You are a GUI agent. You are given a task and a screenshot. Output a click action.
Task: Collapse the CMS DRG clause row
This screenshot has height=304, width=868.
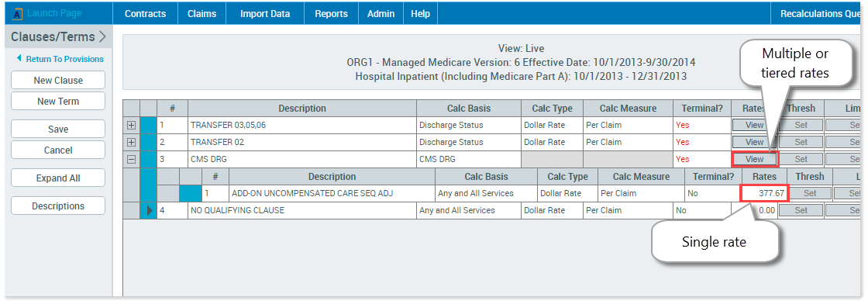click(x=131, y=160)
